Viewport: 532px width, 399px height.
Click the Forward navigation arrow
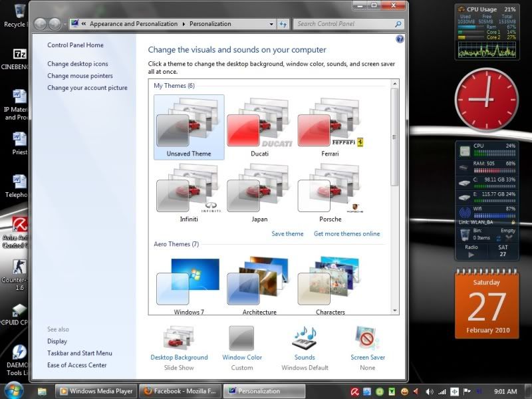point(55,24)
